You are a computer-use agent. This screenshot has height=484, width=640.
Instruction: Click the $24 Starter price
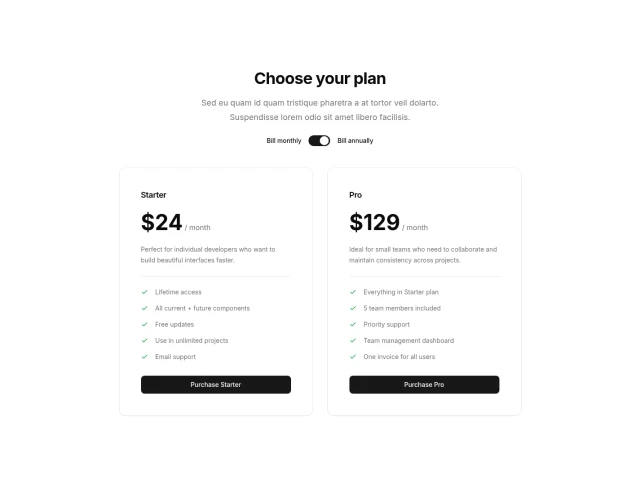[162, 223]
